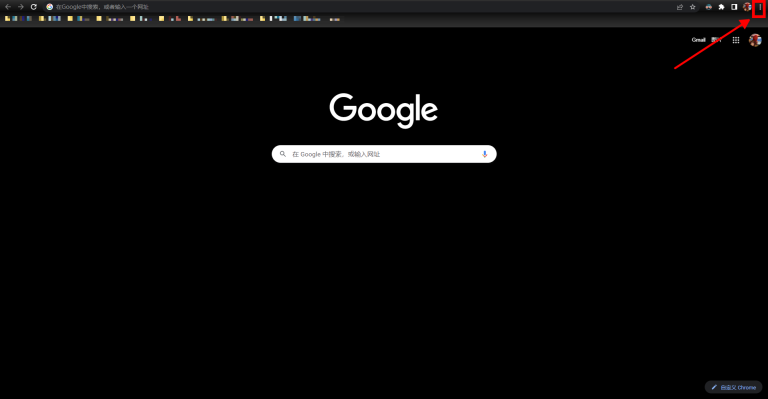Viewport: 768px width, 399px height.
Task: Open the Gmail link
Action: 698,40
